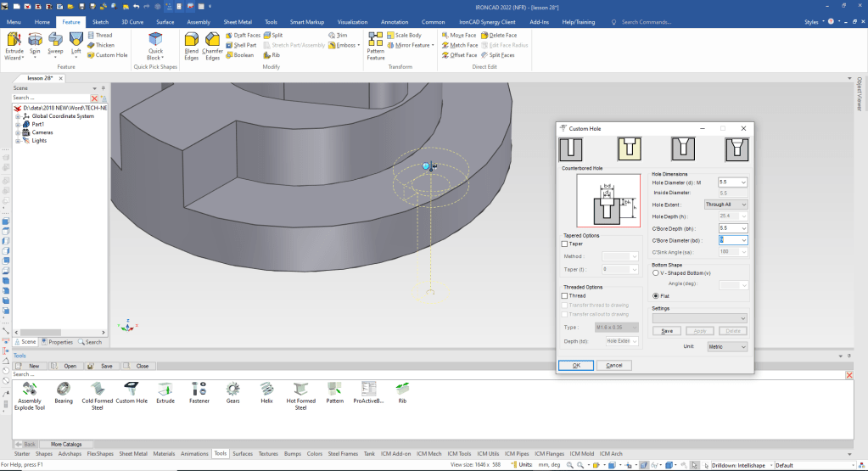
Task: Click Cancel in the Custom Hole dialog
Action: 614,365
